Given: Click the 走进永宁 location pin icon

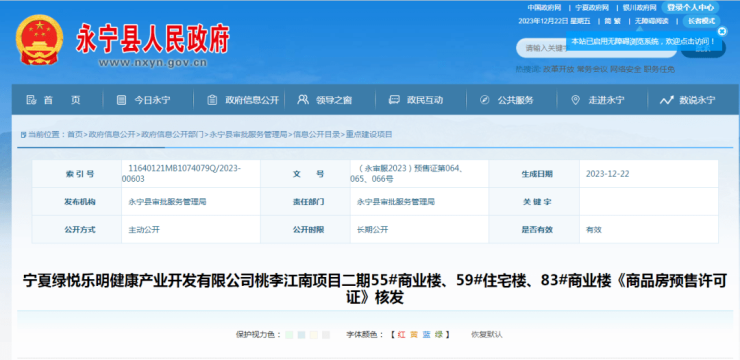Looking at the screenshot, I should 575,100.
